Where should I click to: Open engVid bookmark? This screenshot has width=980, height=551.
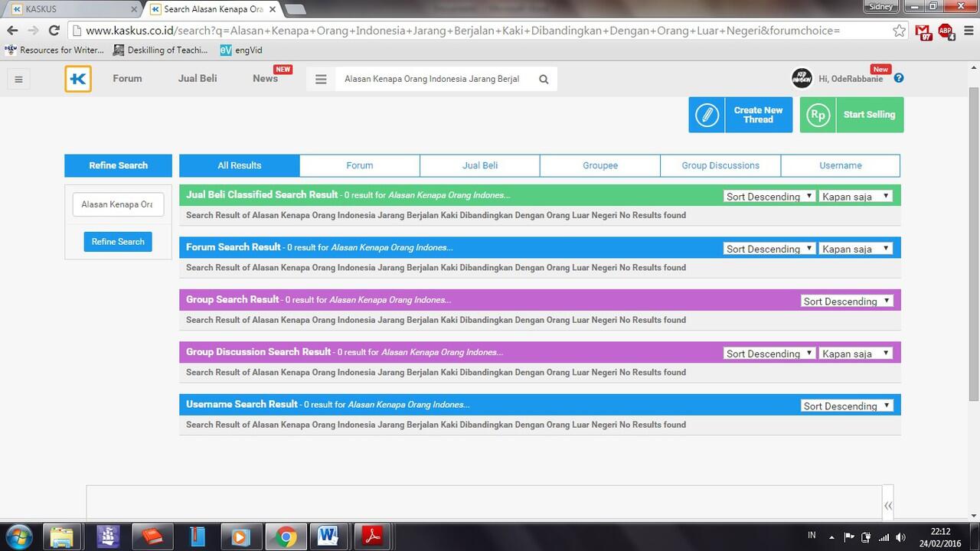pyautogui.click(x=241, y=50)
